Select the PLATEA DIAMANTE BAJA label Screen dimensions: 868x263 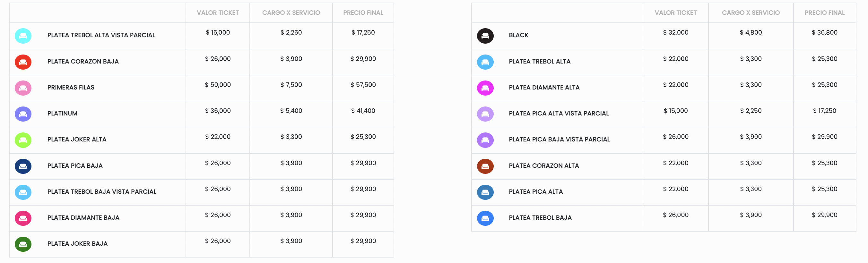pos(83,217)
